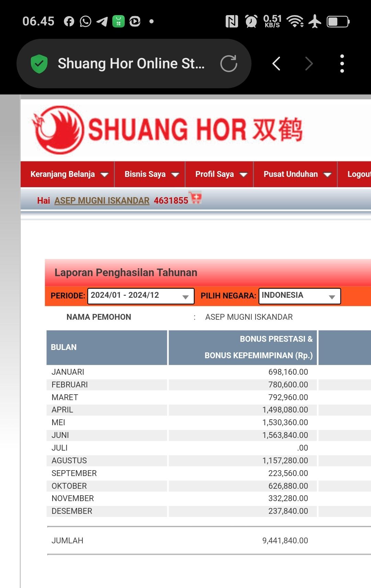Expand the Profil Saya dropdown arrow
Screen dimensions: 371x588
click(x=244, y=175)
